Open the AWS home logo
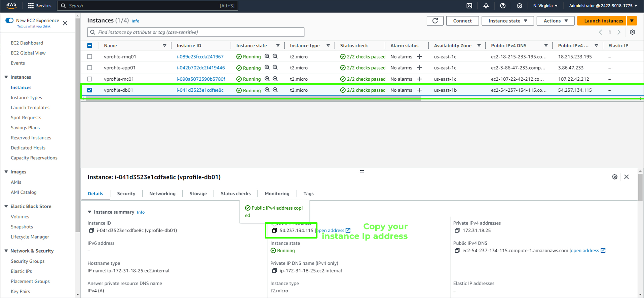The height and width of the screenshot is (298, 644). (x=11, y=5)
